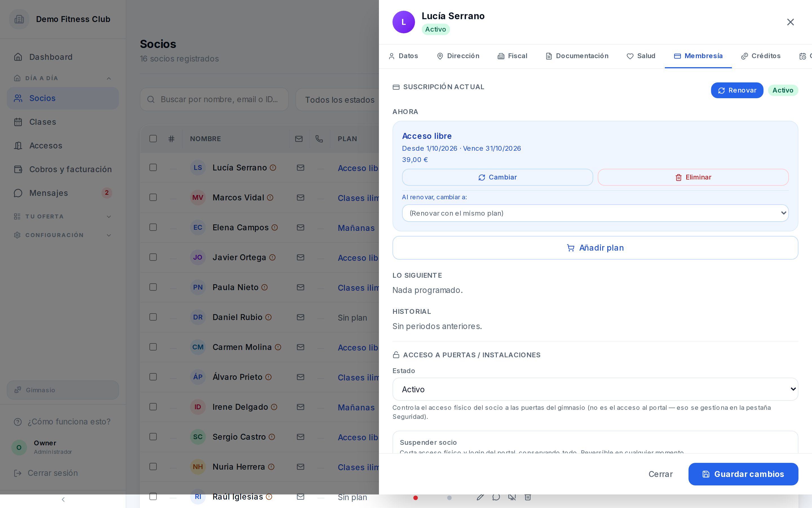Open the 'Todos los estados' filter dropdown
Viewport: 812px width, 508px height.
tap(337, 99)
